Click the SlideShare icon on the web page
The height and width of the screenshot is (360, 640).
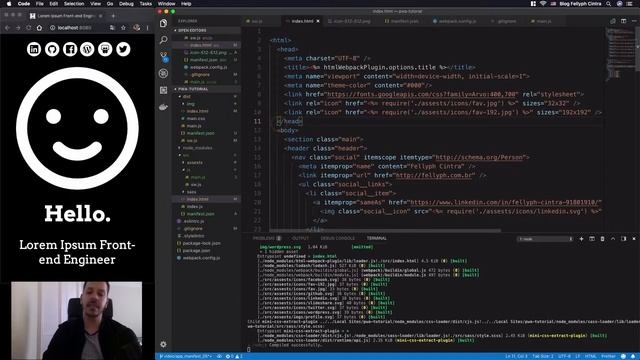105,49
